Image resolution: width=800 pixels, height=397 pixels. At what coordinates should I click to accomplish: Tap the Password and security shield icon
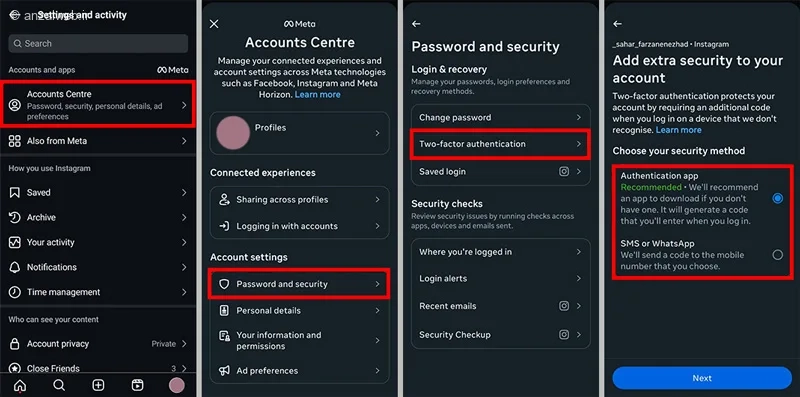(x=224, y=284)
